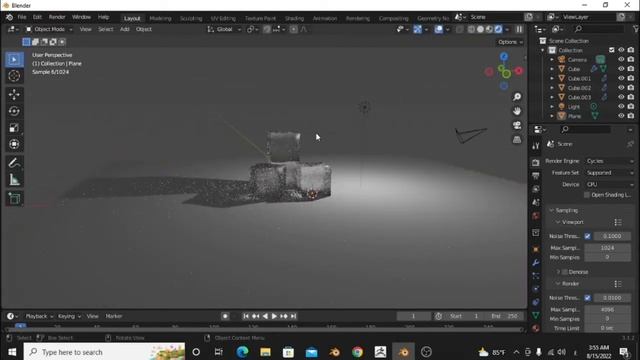
Task: Open Object Mode dropdown
Action: point(49,29)
